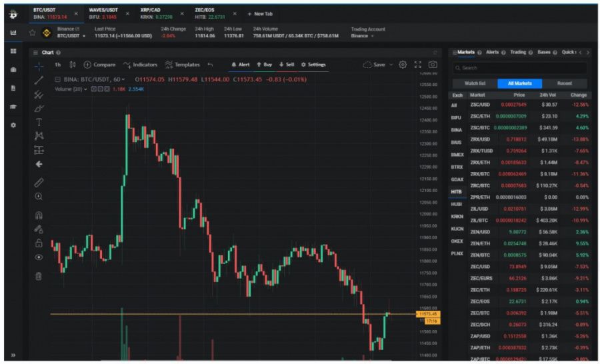Screen dimensions: 600x364
Task: Switch to the Alerts panel tab
Action: [x=493, y=53]
